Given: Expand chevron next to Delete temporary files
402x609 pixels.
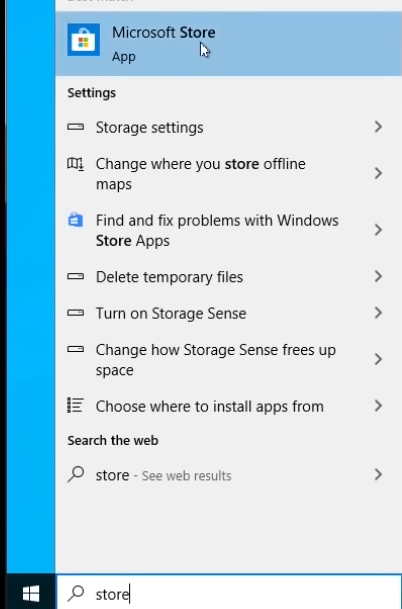Looking at the screenshot, I should coord(378,277).
